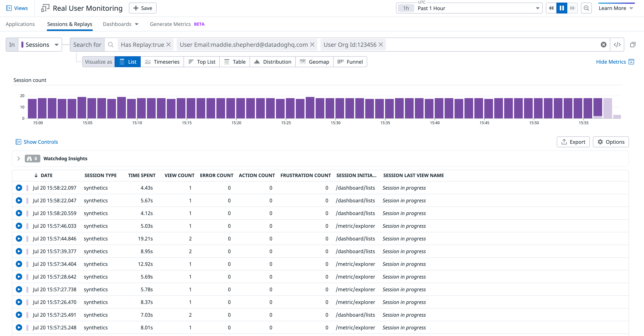The image size is (644, 336).
Task: Clear all search query filters
Action: point(604,44)
